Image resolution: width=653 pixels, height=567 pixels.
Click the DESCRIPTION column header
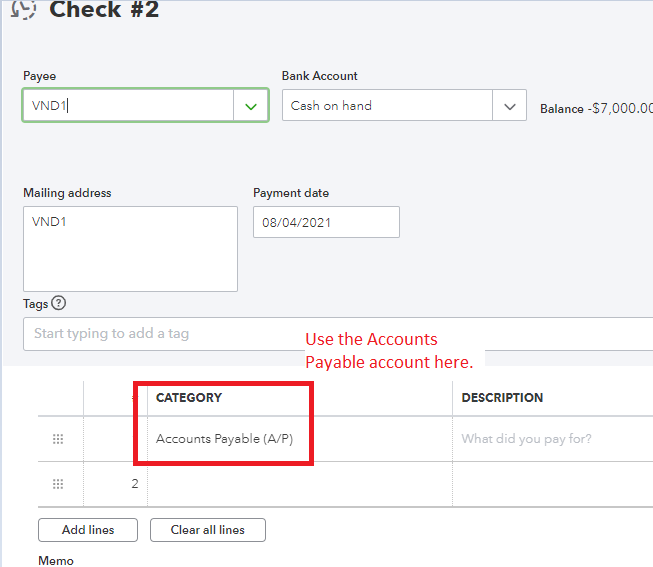[x=502, y=398]
